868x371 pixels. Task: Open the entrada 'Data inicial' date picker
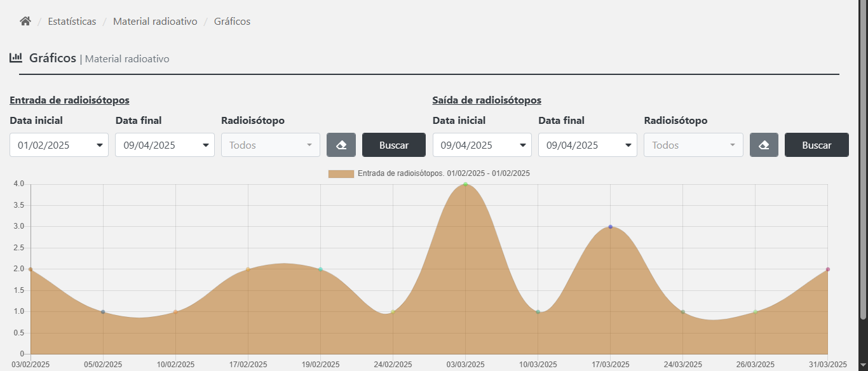tap(58, 145)
